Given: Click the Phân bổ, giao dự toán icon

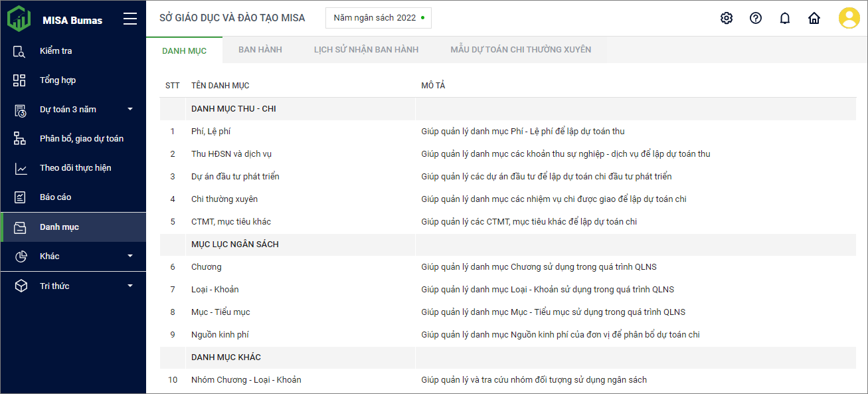Looking at the screenshot, I should (20, 139).
